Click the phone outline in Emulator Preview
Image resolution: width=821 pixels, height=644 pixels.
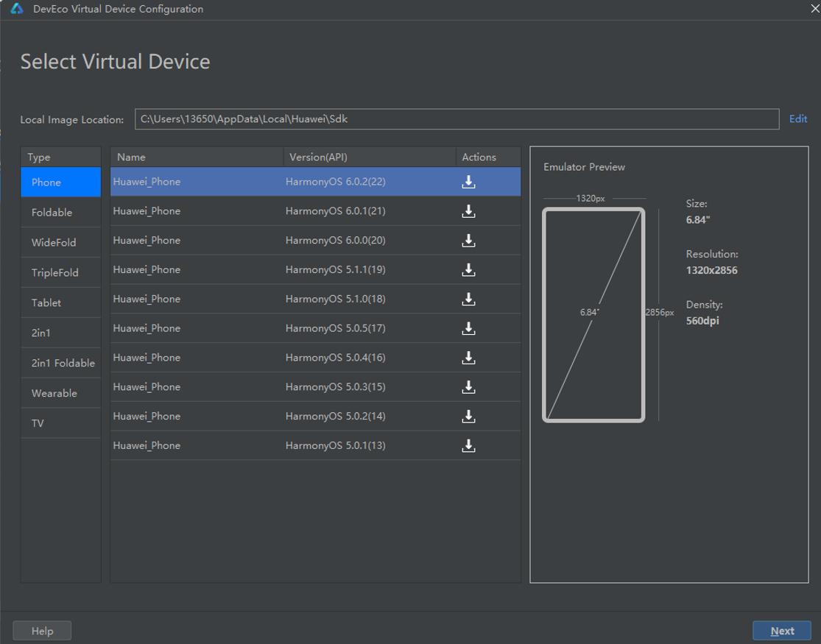[x=593, y=315]
